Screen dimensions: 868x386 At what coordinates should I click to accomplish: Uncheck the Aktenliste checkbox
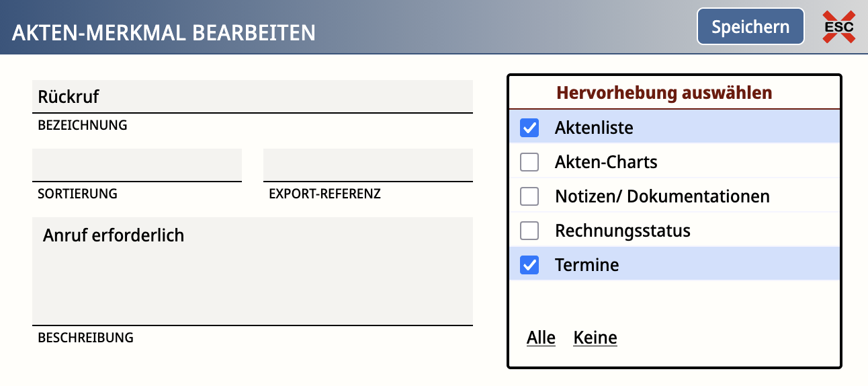[529, 127]
